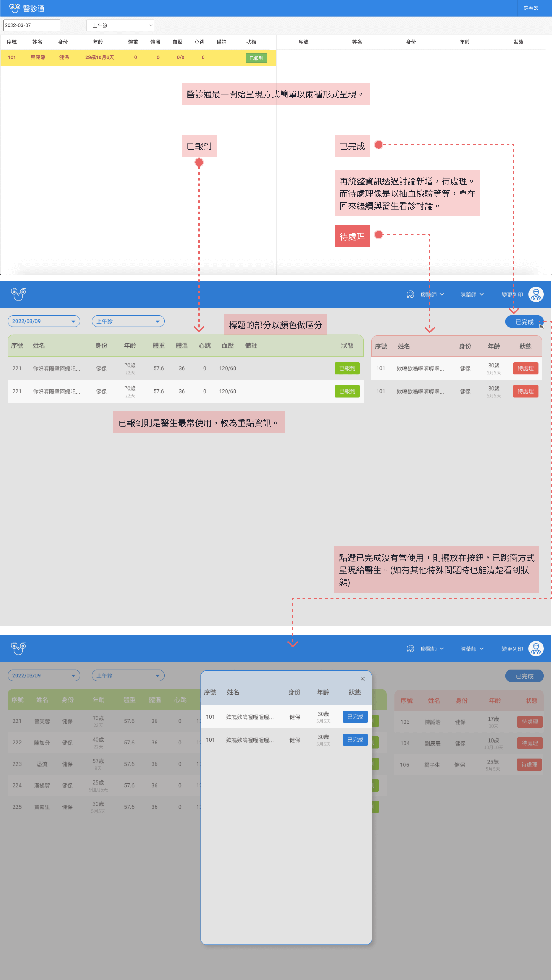
Task: Click the 待處理 button for 楊子生
Action: (x=529, y=764)
